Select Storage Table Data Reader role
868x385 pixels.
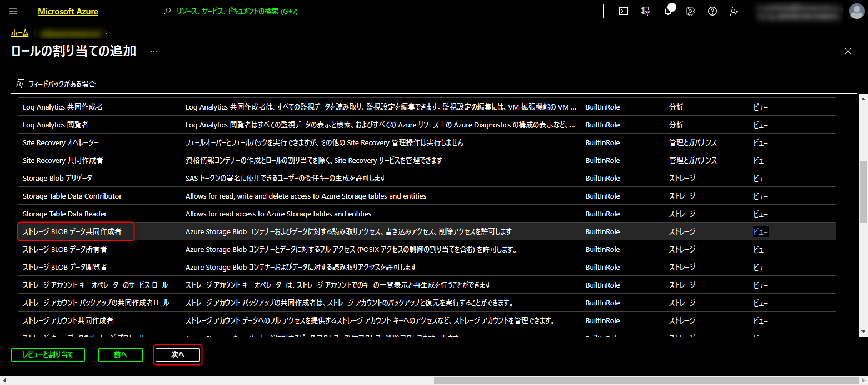click(64, 214)
